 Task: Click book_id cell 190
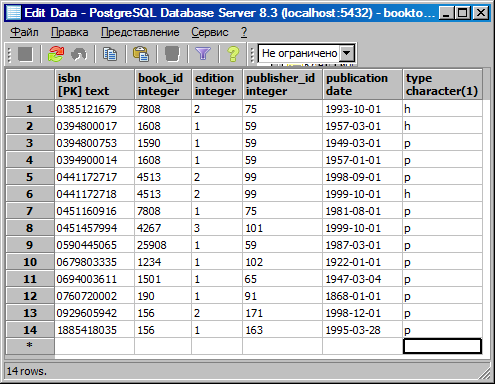click(163, 296)
